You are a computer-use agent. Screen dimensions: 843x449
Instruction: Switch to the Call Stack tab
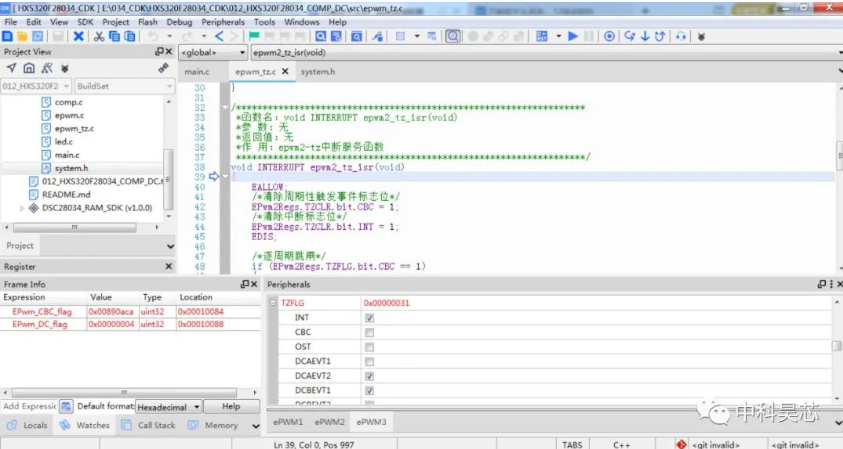coord(149,425)
